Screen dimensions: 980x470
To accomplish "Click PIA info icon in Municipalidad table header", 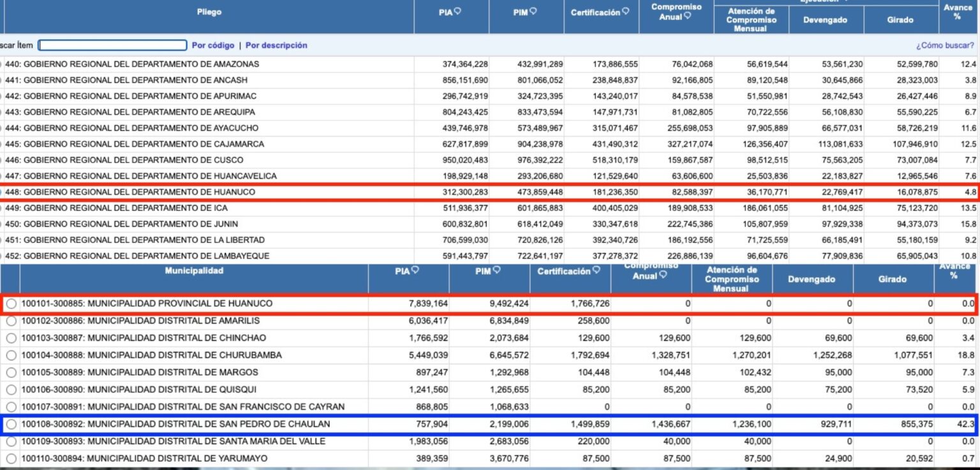I will click(415, 270).
